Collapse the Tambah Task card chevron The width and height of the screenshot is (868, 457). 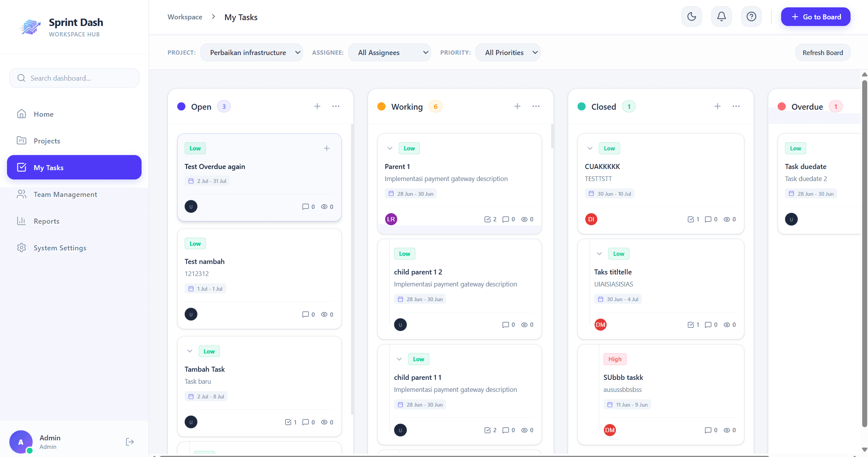tap(190, 351)
